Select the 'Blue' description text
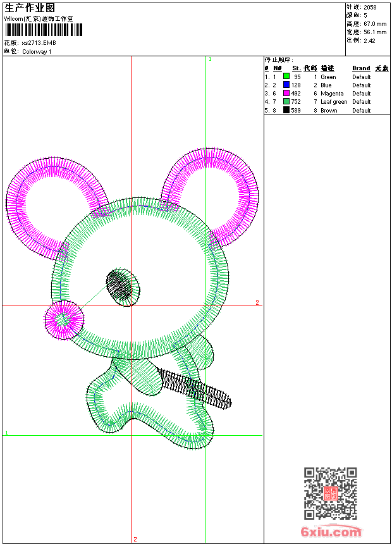Screen dimensions: 392x544 pos(326,85)
